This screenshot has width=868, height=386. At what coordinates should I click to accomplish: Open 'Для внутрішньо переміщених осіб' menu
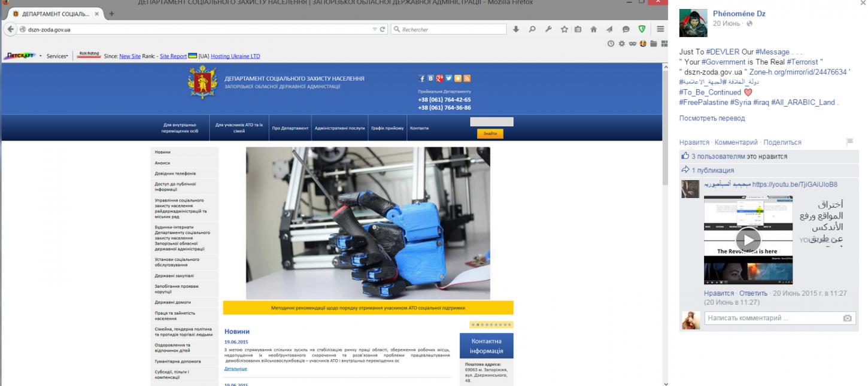tap(180, 127)
